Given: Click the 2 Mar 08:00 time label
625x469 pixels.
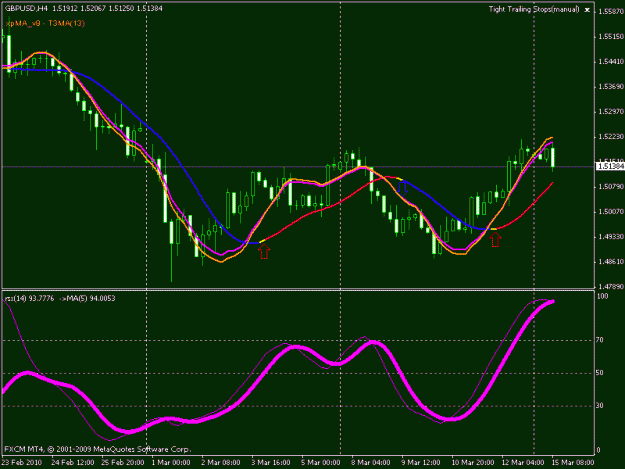Looking at the screenshot, I should (x=220, y=462).
